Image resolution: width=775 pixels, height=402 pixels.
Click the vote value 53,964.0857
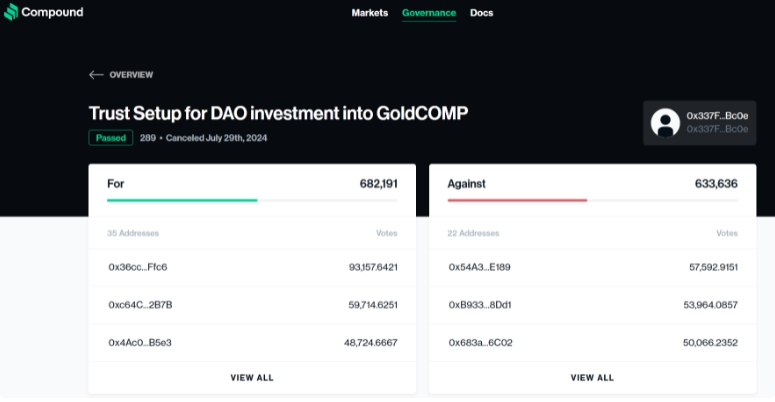[711, 305]
